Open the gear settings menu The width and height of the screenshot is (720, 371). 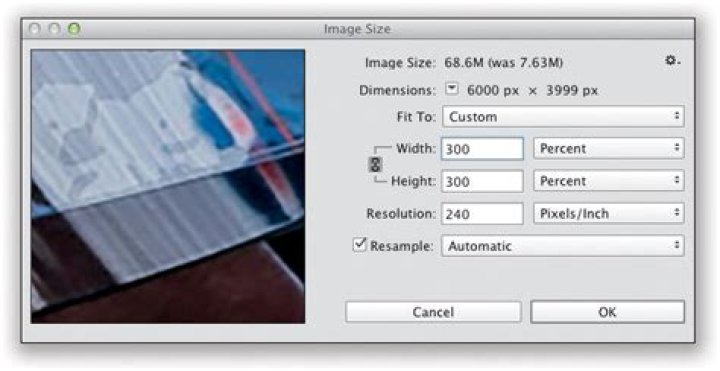coord(672,60)
